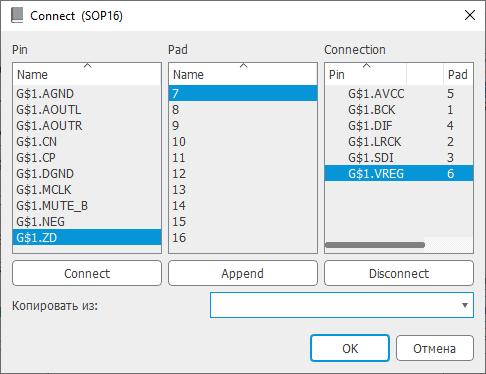Select pad 16 in Pad list

(243, 238)
